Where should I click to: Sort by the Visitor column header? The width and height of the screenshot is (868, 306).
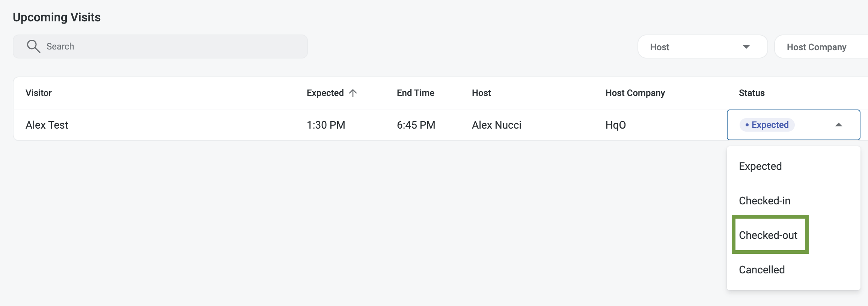(39, 93)
